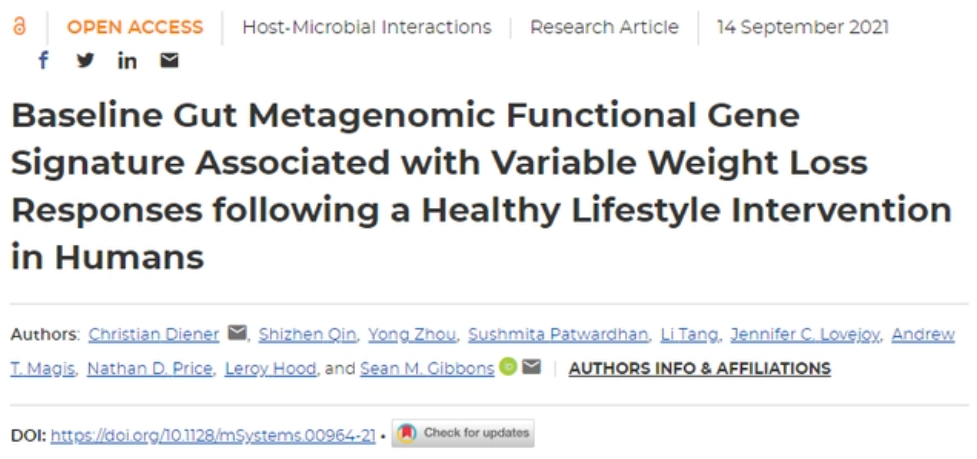The width and height of the screenshot is (977, 459).
Task: Open author Christian Diener's profile
Action: [154, 334]
